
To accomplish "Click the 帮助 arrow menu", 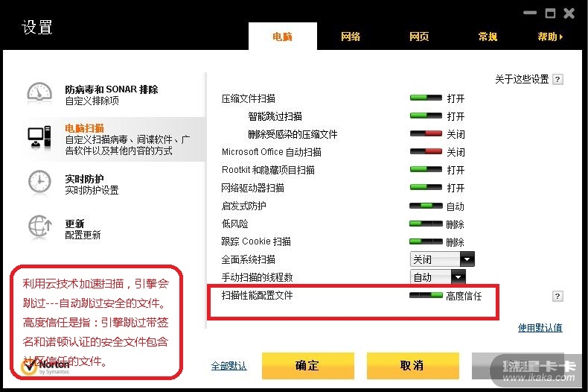I will coord(550,37).
